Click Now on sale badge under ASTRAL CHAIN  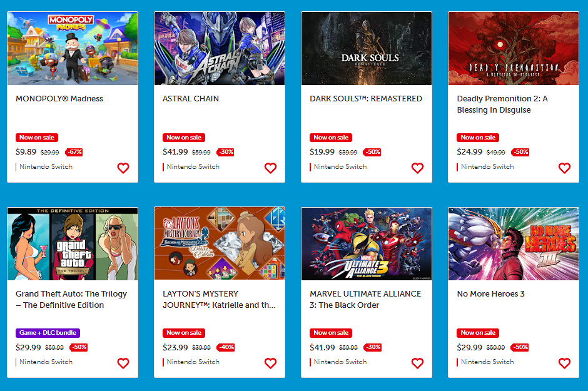click(x=184, y=138)
